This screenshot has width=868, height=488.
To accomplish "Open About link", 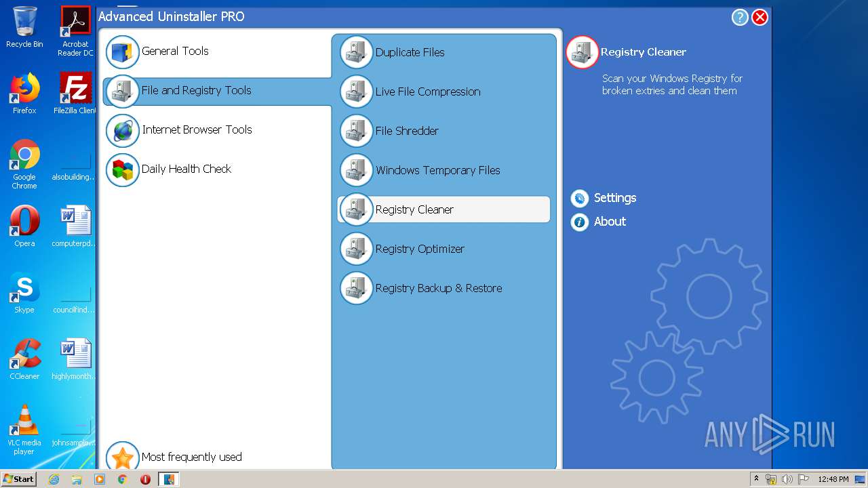I will click(x=610, y=222).
